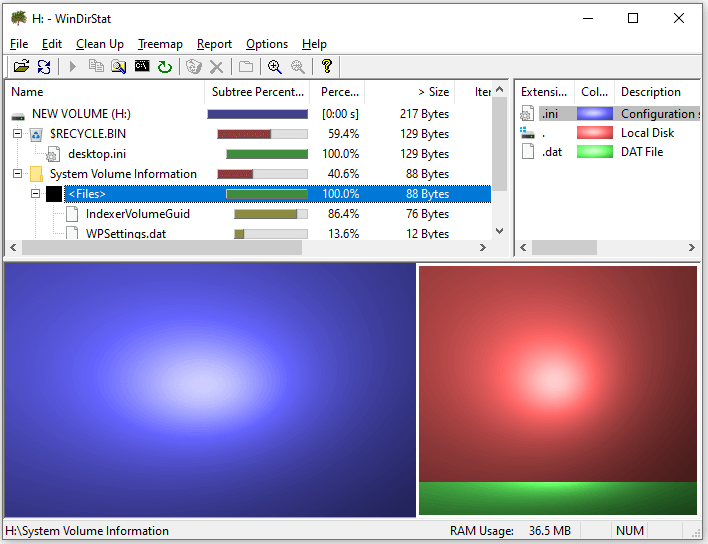Click the 59.4% percentage value

343,134
